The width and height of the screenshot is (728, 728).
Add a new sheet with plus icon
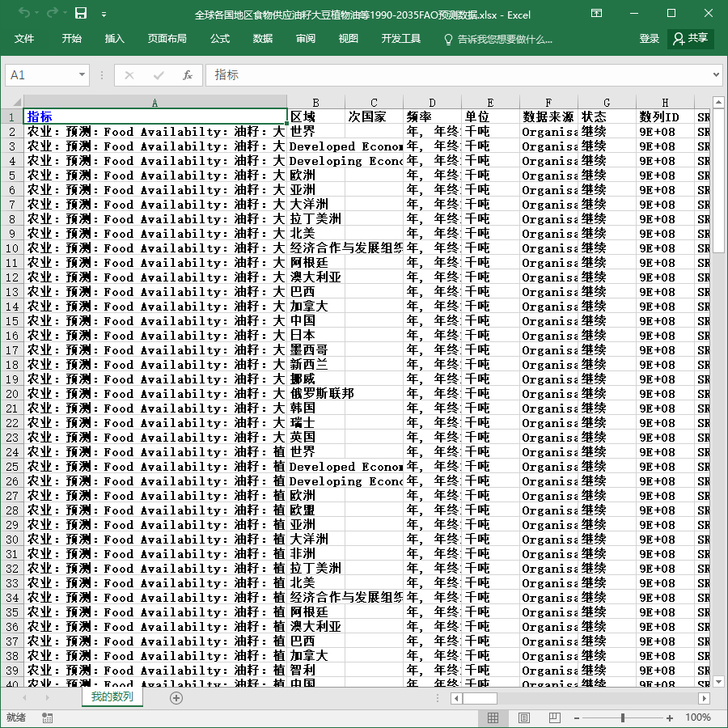click(176, 697)
